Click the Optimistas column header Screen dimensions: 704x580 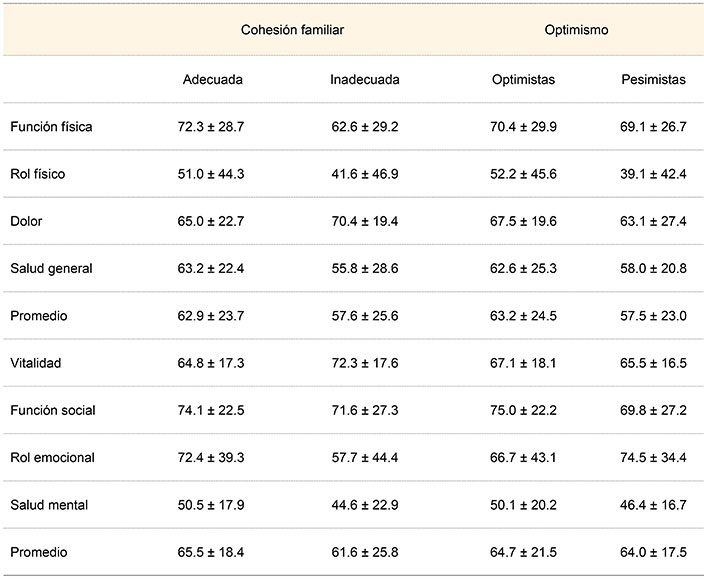point(524,80)
